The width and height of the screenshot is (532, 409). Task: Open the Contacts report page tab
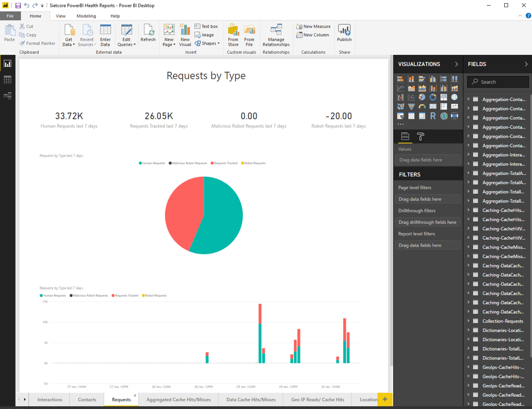87,399
